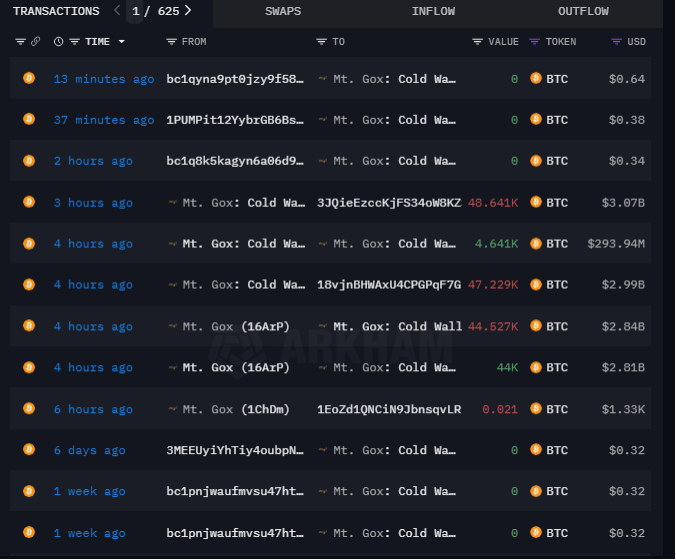Click the 48.641K value

point(493,203)
